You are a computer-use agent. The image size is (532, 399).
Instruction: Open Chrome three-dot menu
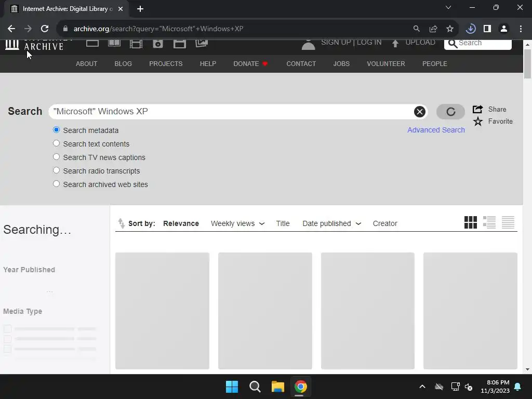(521, 29)
